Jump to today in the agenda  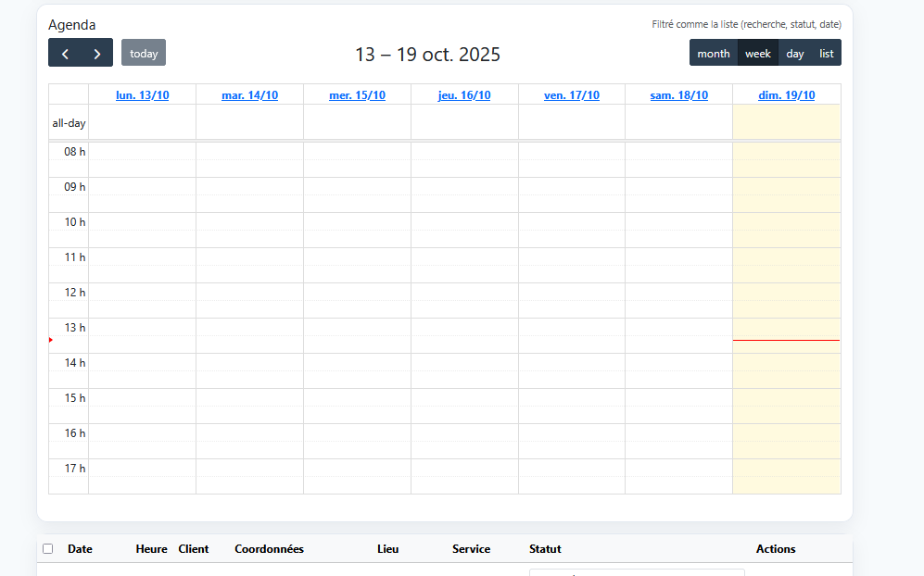click(x=144, y=53)
